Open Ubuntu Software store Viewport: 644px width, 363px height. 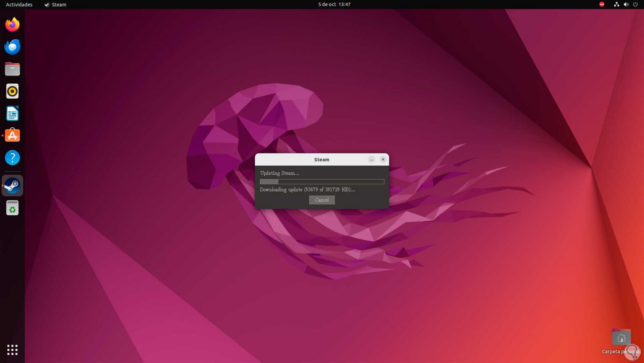click(12, 136)
